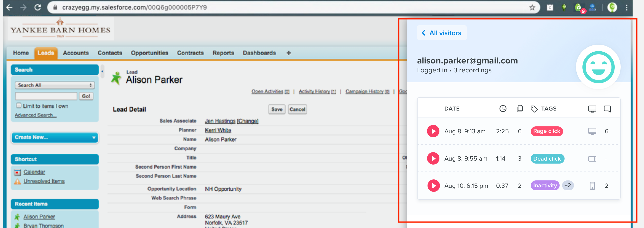
Task: Open Alison Parker recent item
Action: click(39, 217)
